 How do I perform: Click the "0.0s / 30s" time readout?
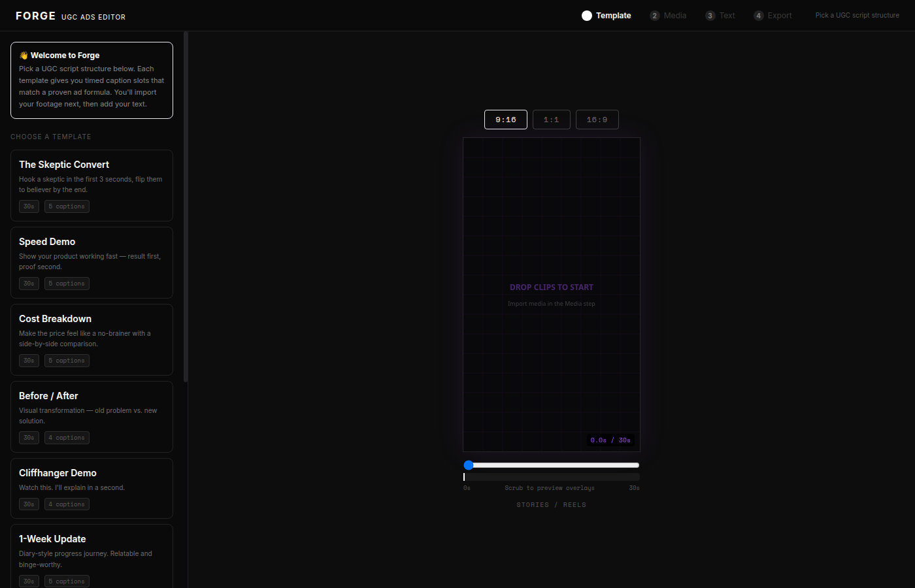(610, 440)
